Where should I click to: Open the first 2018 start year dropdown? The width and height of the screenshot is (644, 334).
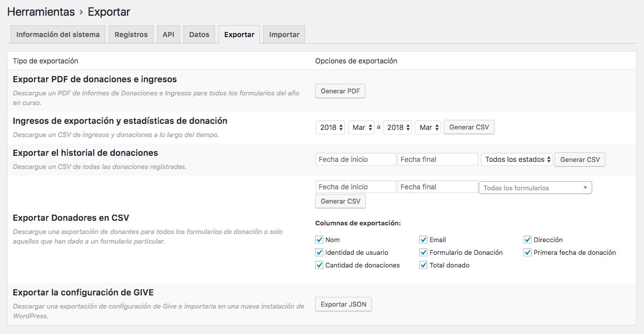(x=330, y=127)
